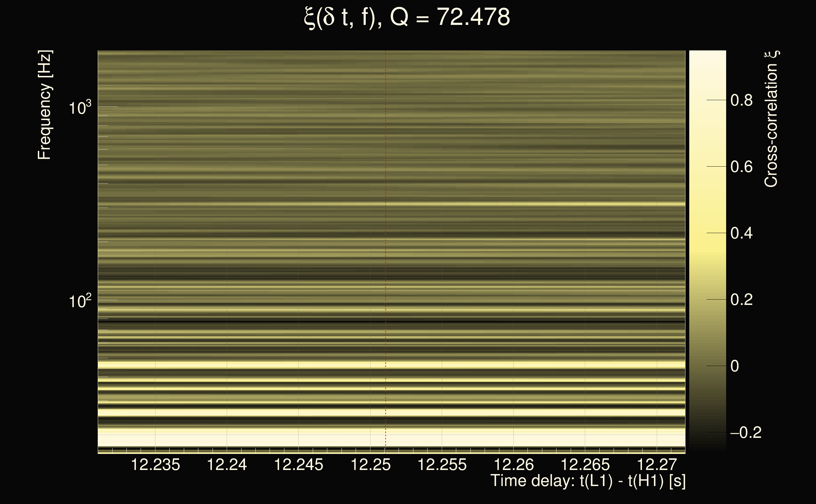The height and width of the screenshot is (504, 816).
Task: Click the 12.24 x-axis tick label
Action: point(227,465)
